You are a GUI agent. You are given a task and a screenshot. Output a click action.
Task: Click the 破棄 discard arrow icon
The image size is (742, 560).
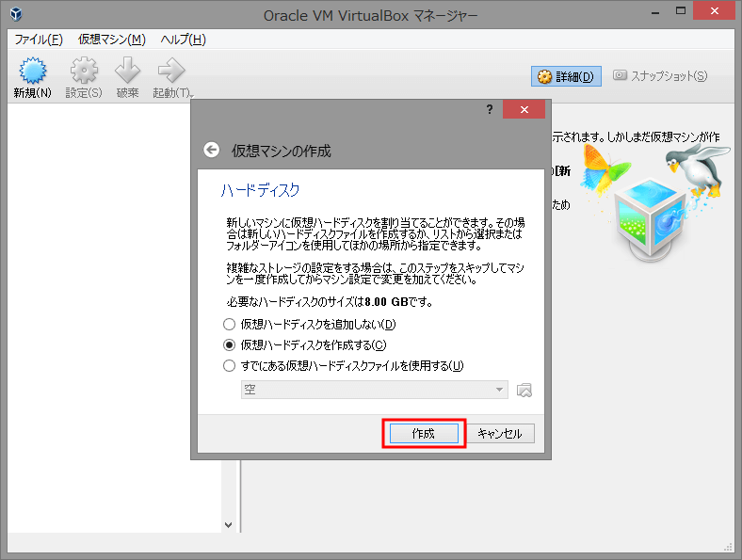[128, 70]
